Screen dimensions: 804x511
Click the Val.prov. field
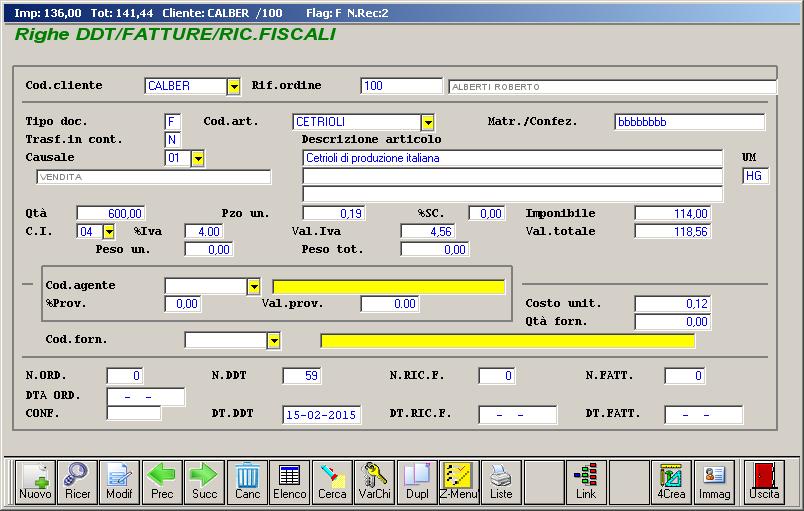click(390, 304)
